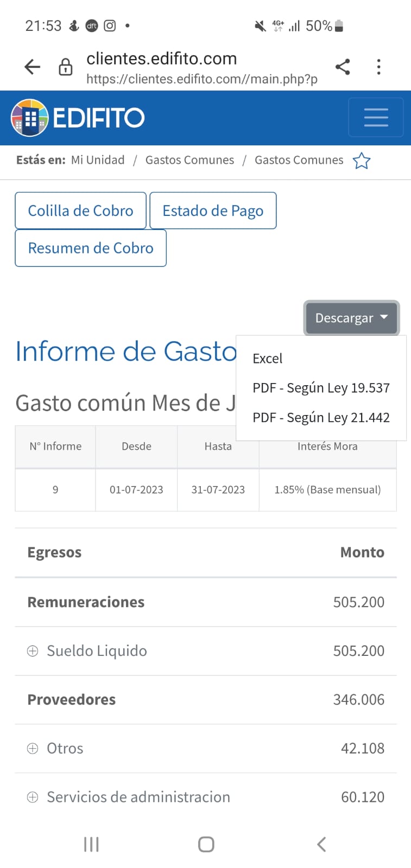Expand Servicios de administracion row
Screen dimensions: 411x868
(x=33, y=797)
